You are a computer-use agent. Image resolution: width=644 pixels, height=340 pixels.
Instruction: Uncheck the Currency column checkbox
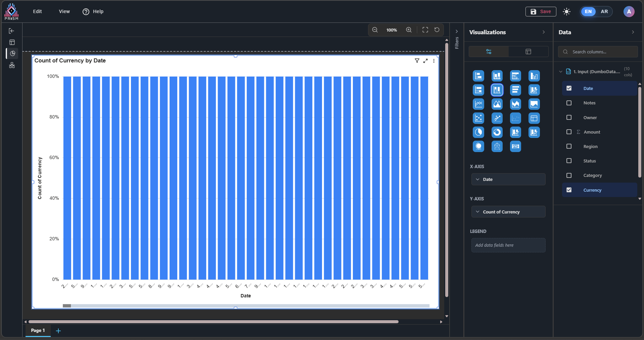(x=569, y=190)
